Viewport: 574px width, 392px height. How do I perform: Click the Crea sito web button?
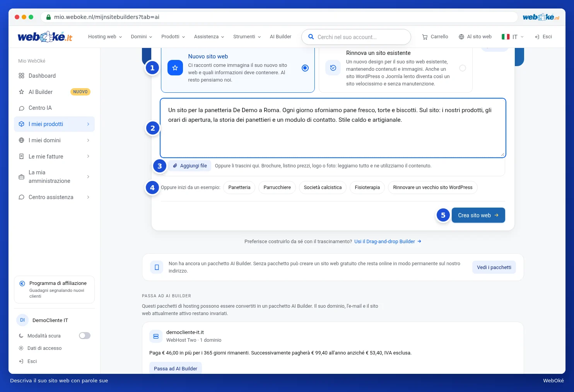click(x=478, y=215)
